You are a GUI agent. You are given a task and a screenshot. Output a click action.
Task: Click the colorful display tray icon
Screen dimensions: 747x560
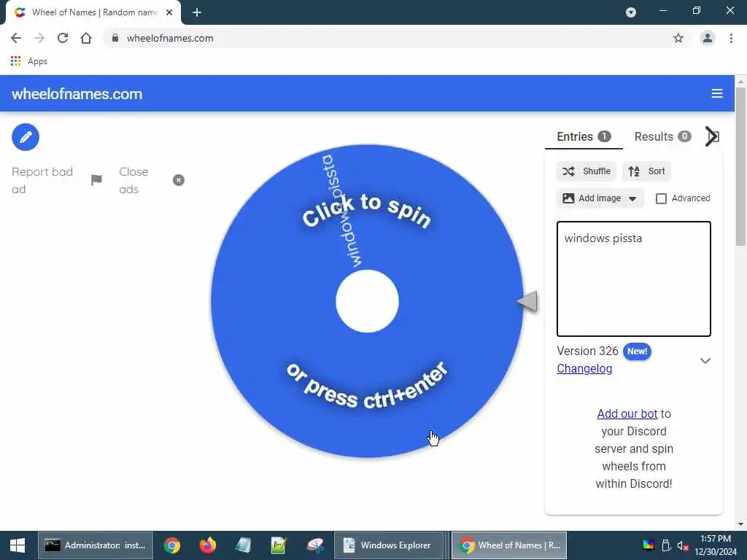[649, 545]
